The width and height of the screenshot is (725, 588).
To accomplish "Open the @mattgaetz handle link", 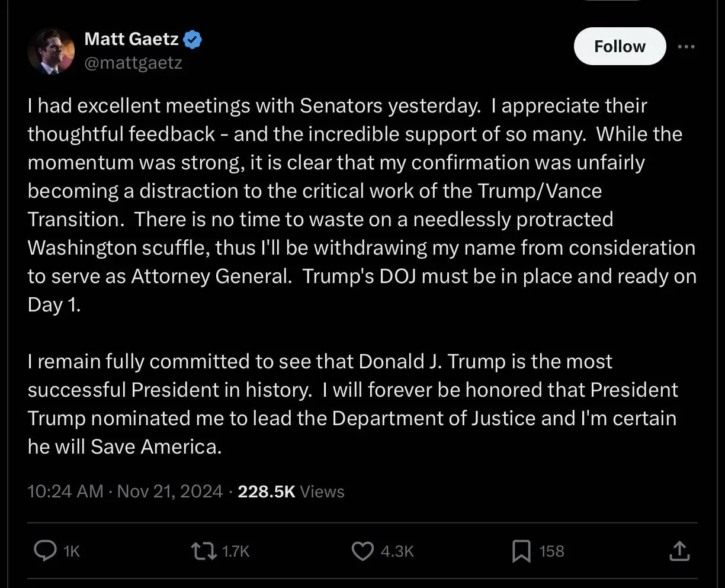I will tap(133, 63).
